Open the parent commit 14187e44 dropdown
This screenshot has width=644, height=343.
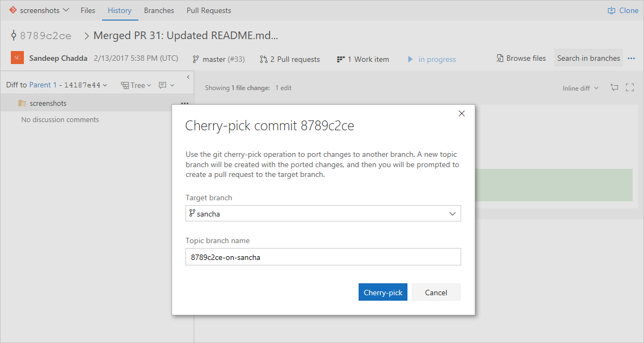tap(85, 85)
